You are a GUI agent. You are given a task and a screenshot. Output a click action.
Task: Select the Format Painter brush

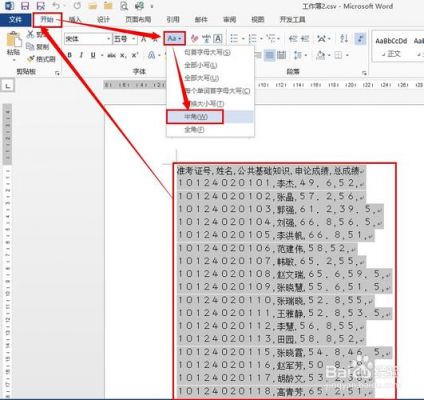[31, 59]
